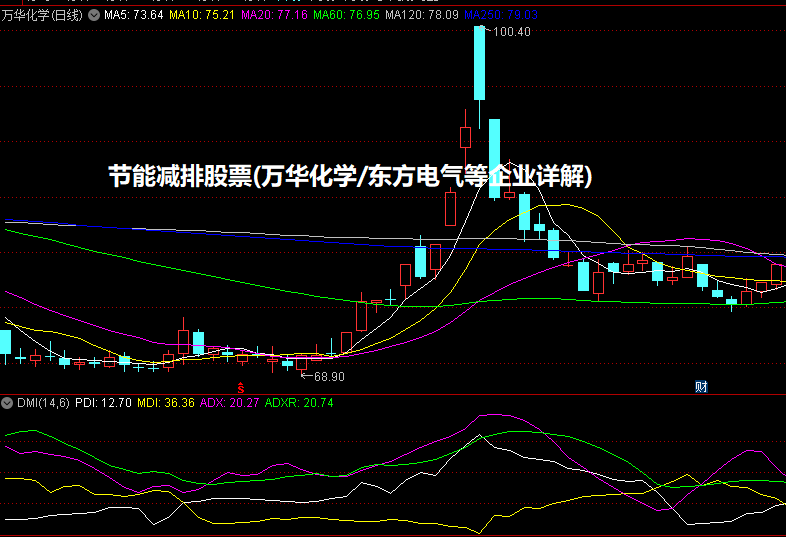Open the 万华化学 indicator settings dropdown

(94, 15)
